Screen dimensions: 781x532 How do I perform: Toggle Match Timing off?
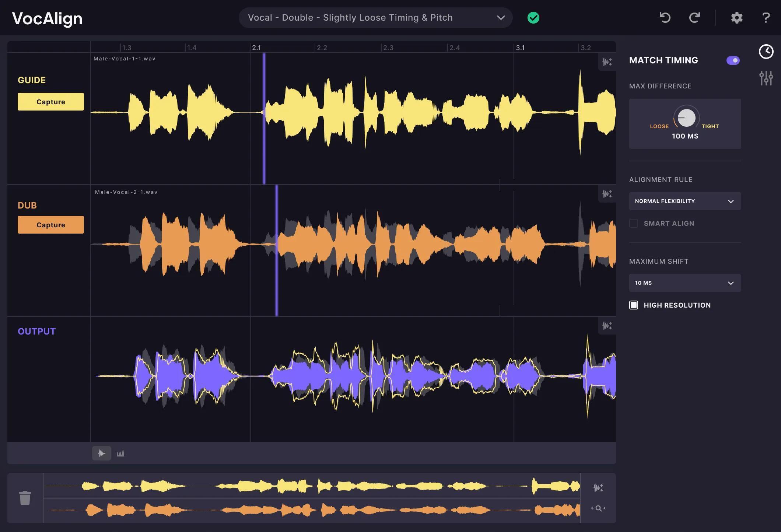(733, 60)
